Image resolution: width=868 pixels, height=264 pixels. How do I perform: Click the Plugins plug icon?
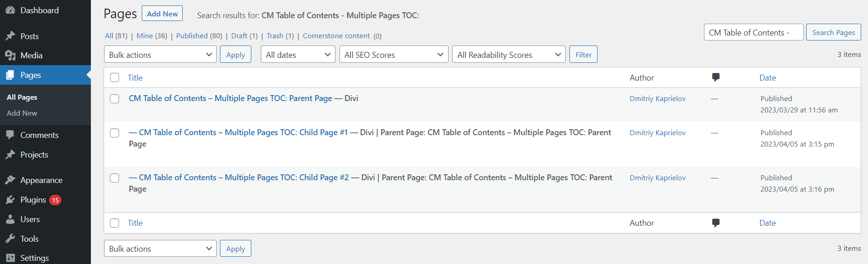(x=10, y=200)
